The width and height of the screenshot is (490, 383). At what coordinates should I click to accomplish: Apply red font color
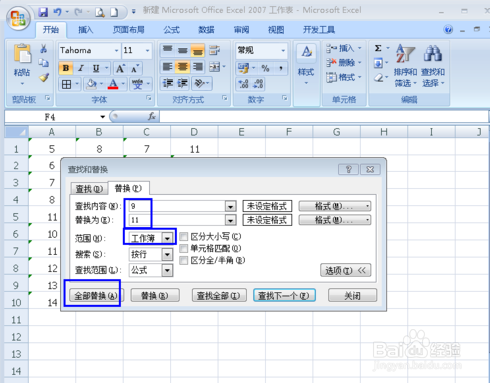coord(113,84)
